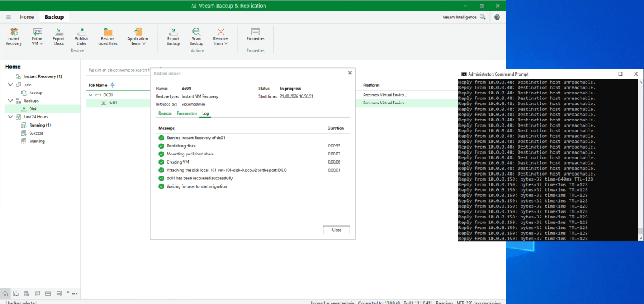644x304 pixels.
Task: Select Success under Last 24 Hours
Action: [x=36, y=133]
